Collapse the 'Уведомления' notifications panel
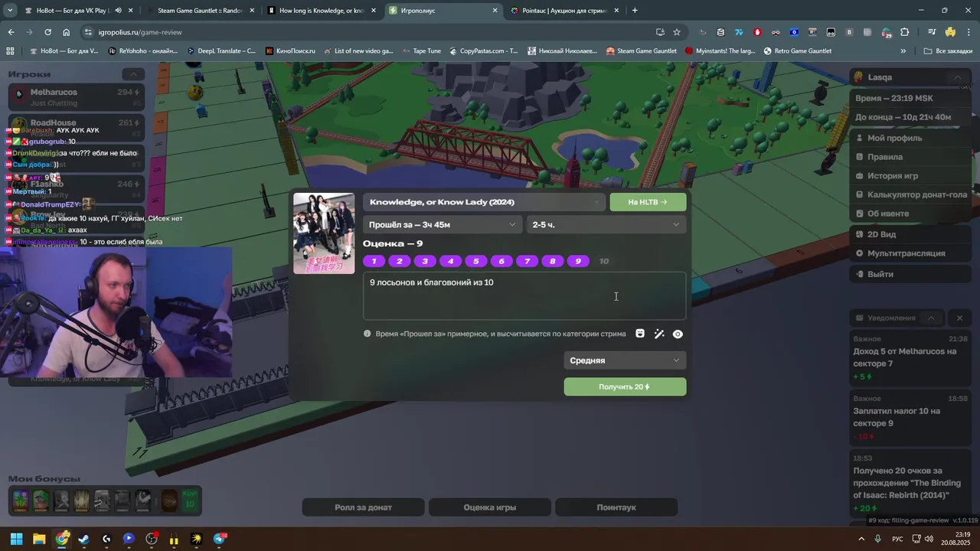Image resolution: width=980 pixels, height=551 pixels. click(x=931, y=318)
